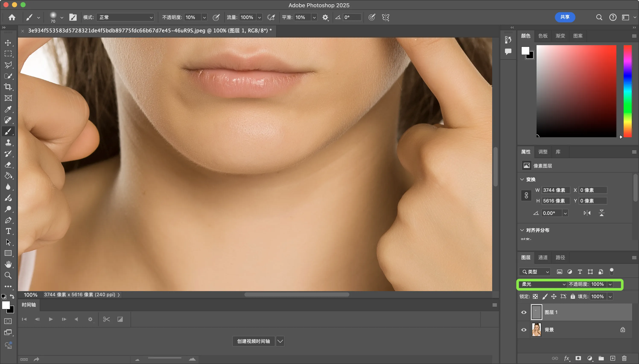The image size is (639, 364).
Task: Click 创建视频时间轴 button
Action: click(x=253, y=341)
